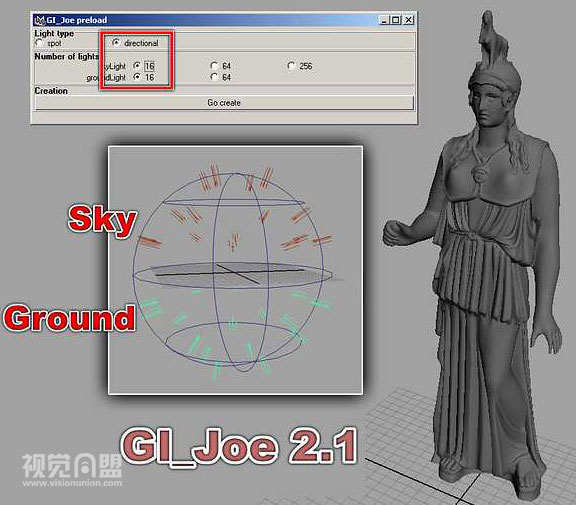Select the directional light type radio button
Screen dimensions: 576x505
116,43
